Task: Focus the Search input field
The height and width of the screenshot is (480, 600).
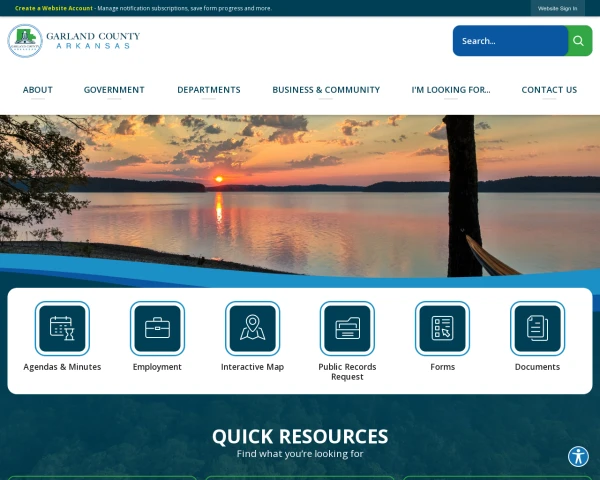Action: pos(510,41)
